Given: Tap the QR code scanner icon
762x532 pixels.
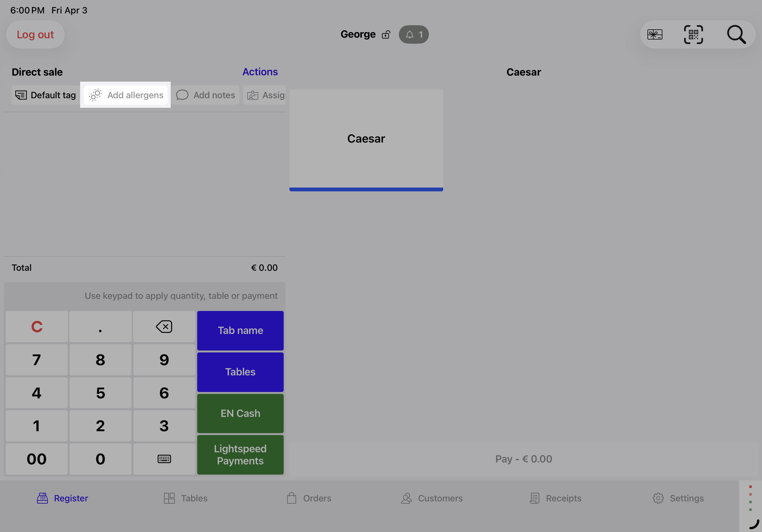Looking at the screenshot, I should pos(693,34).
